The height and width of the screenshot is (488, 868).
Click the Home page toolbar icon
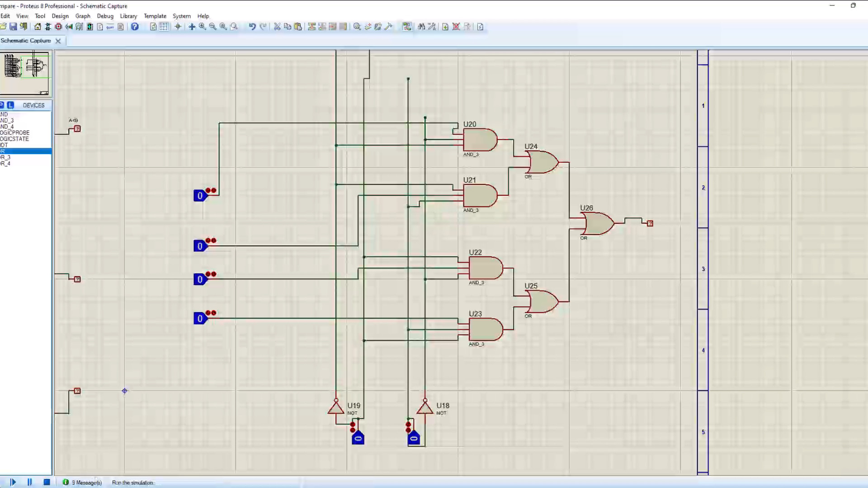point(38,27)
